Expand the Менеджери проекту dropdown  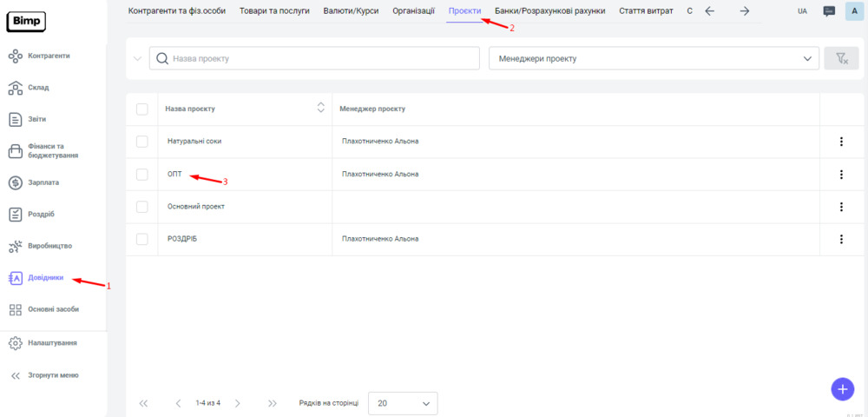[654, 58]
